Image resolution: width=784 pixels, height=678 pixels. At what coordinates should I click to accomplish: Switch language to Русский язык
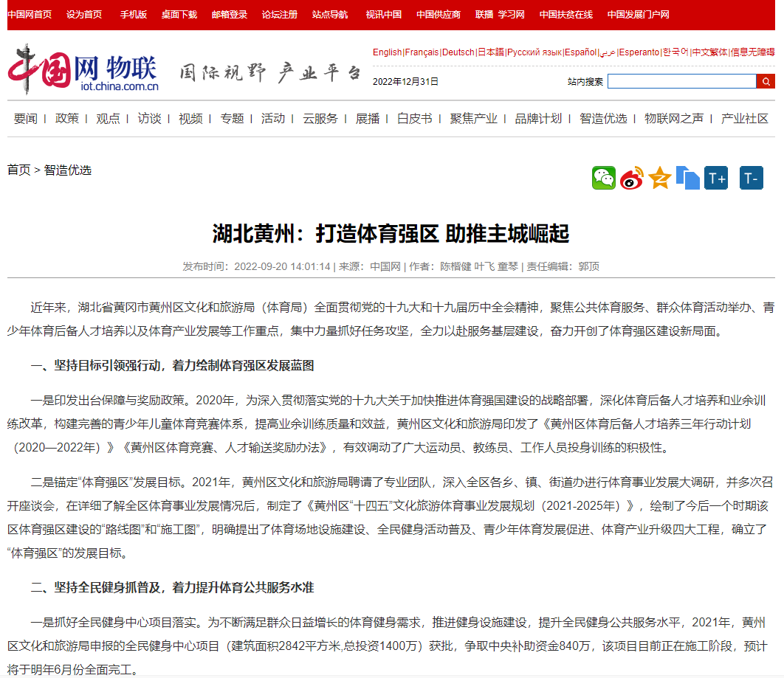tap(534, 52)
